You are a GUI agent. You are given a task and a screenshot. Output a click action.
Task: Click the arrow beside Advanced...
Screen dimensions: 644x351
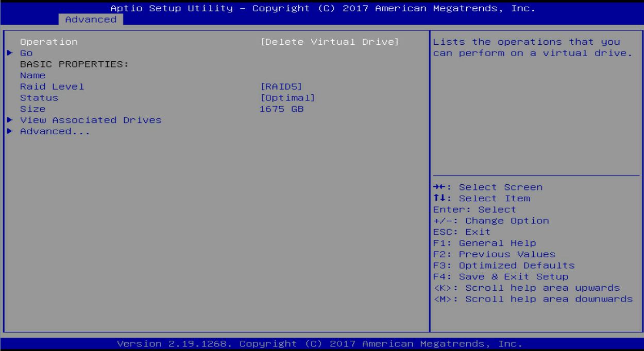(x=10, y=131)
